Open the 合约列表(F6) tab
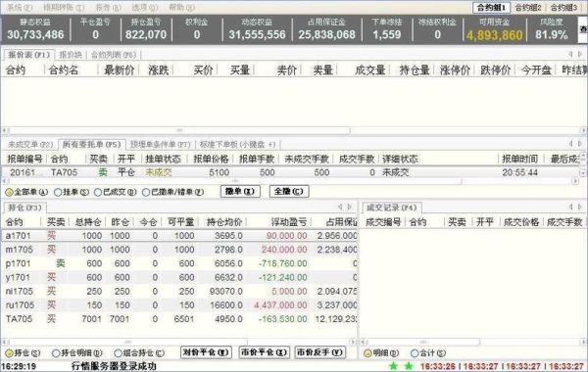 (x=114, y=55)
